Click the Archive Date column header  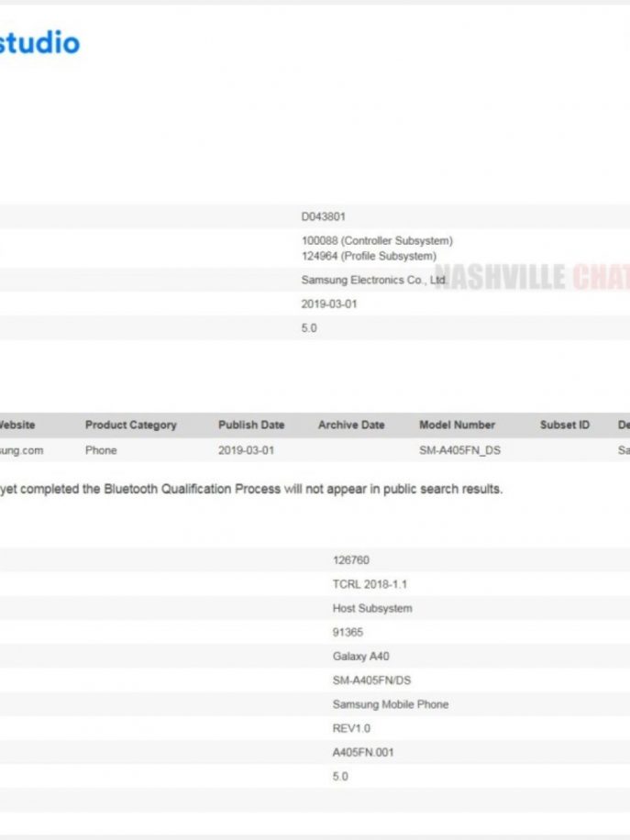[x=351, y=426]
